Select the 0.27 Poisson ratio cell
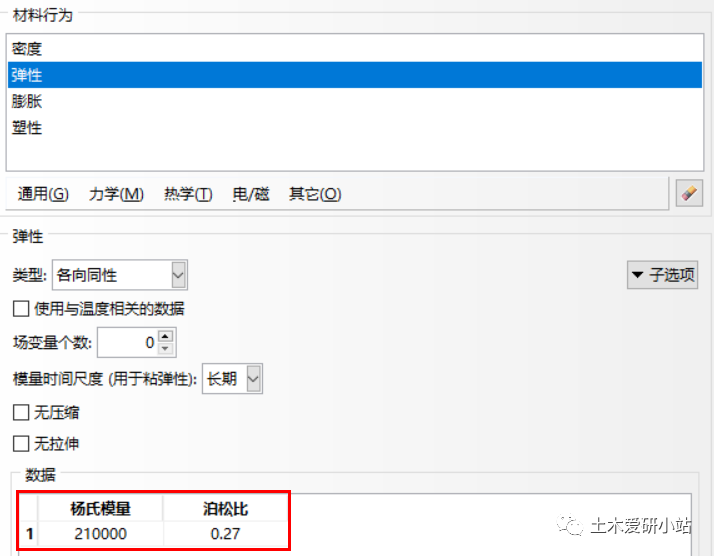 click(x=225, y=534)
